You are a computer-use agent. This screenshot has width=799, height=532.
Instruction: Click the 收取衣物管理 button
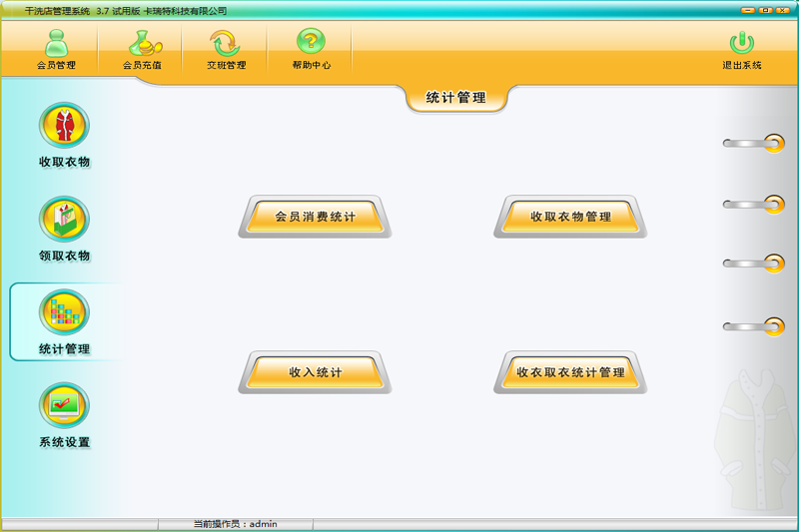pos(570,217)
